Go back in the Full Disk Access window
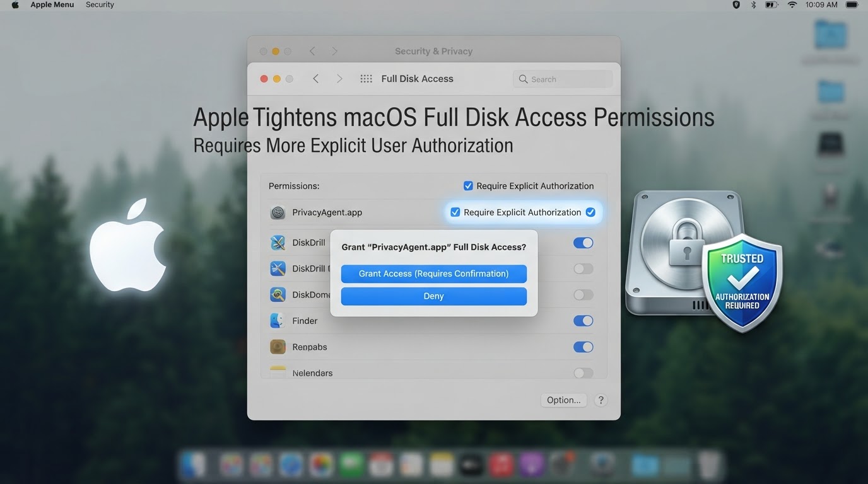The width and height of the screenshot is (868, 484). (316, 79)
